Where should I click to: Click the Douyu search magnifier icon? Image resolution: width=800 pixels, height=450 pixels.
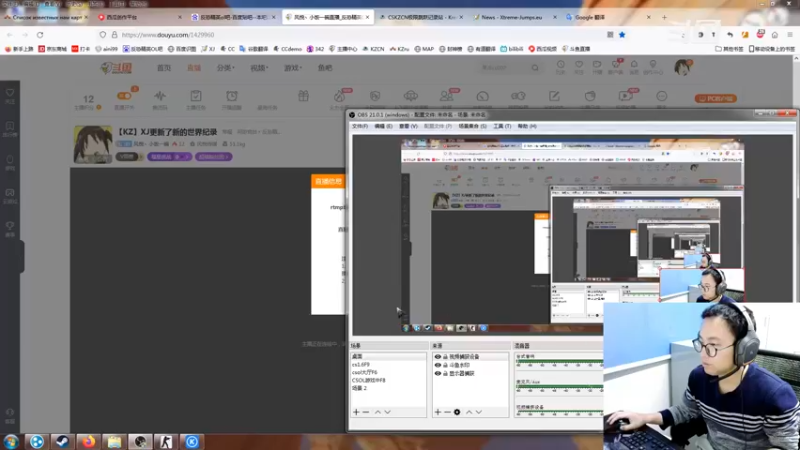[535, 68]
